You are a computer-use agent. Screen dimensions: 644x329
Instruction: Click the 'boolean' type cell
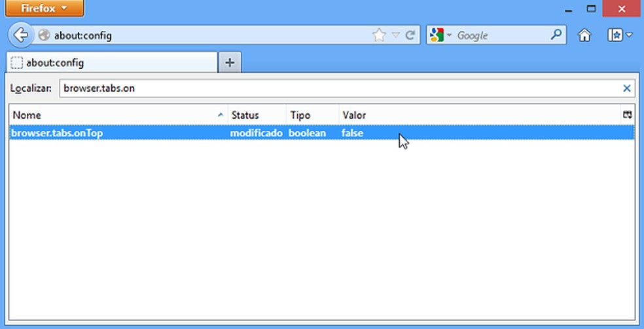tap(307, 133)
